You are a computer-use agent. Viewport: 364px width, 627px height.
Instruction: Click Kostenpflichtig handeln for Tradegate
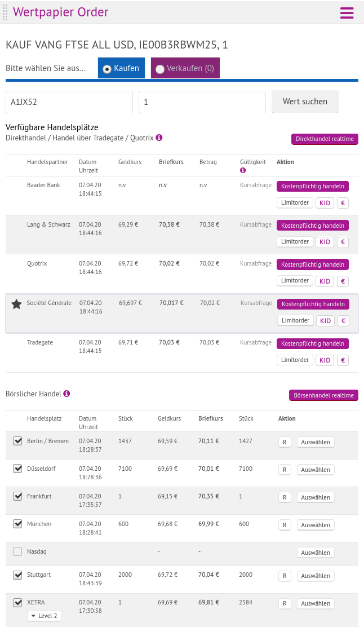click(313, 343)
